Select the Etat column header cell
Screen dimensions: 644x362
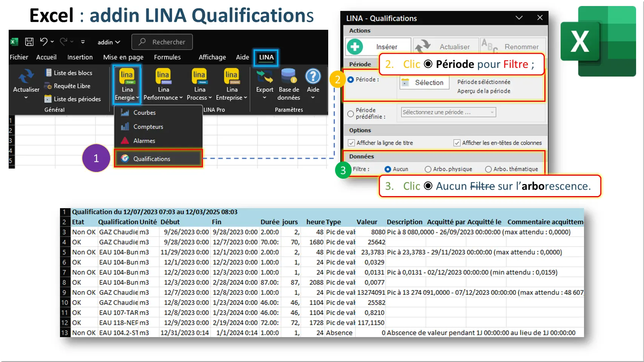tap(84, 222)
